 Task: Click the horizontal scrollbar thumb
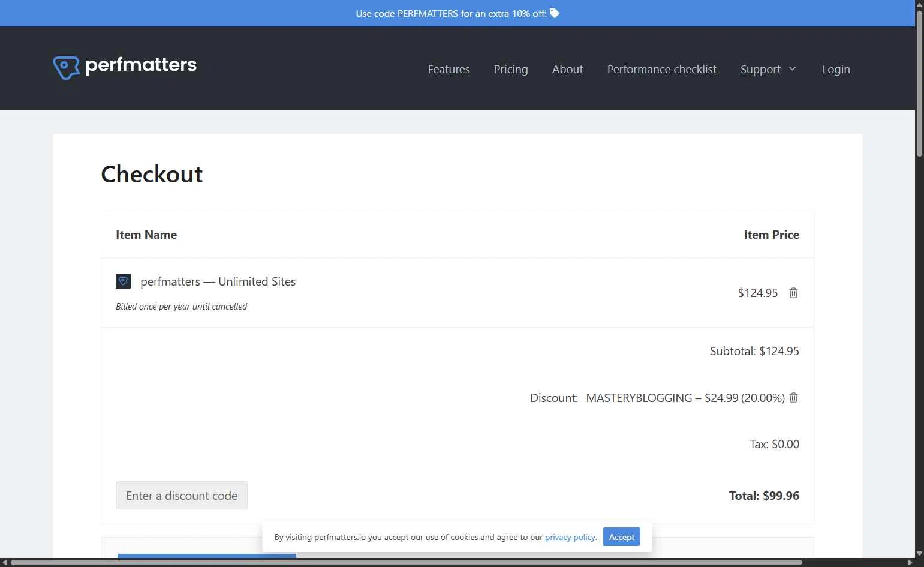[407, 563]
